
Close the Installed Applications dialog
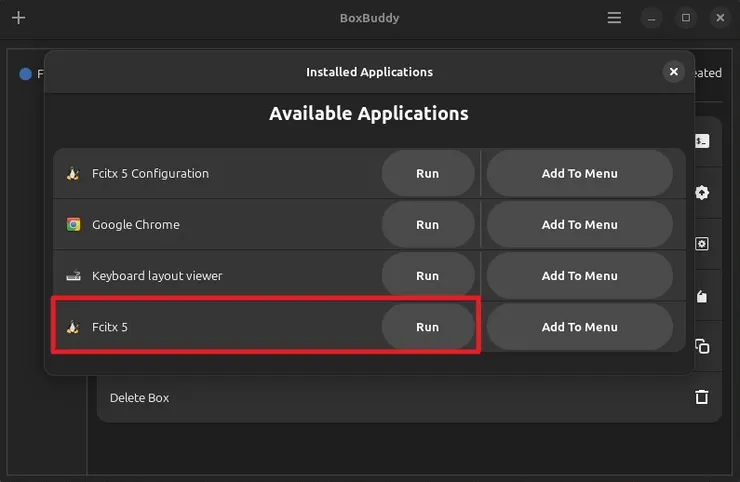(x=674, y=72)
